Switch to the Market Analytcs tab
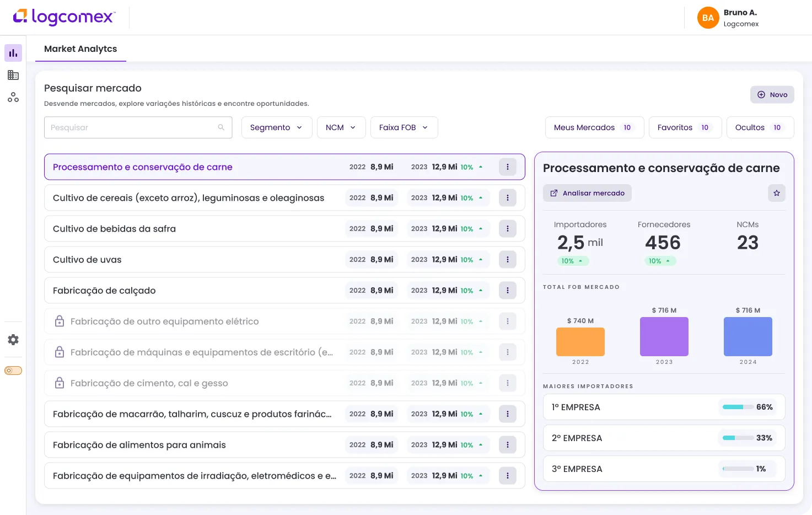The image size is (812, 515). pos(80,49)
